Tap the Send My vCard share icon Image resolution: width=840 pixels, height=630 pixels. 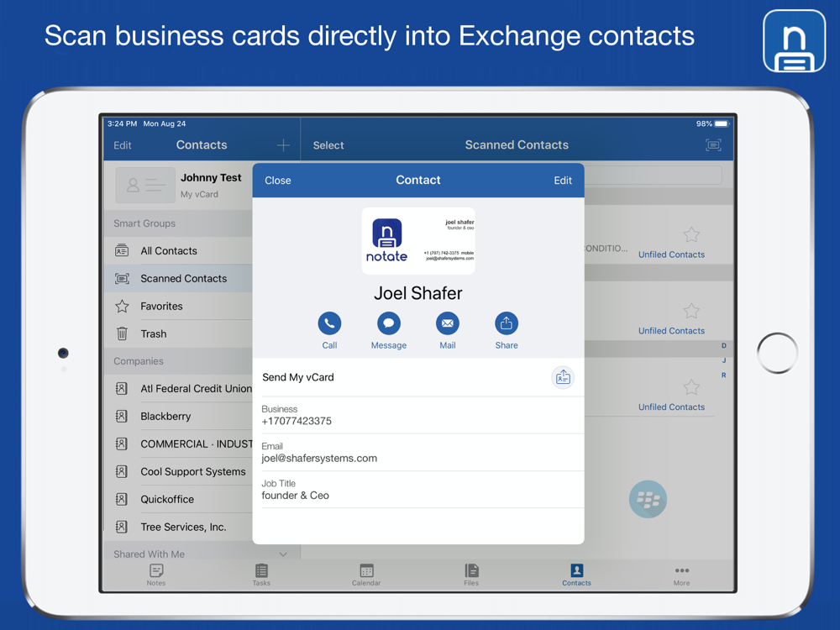[x=563, y=378]
